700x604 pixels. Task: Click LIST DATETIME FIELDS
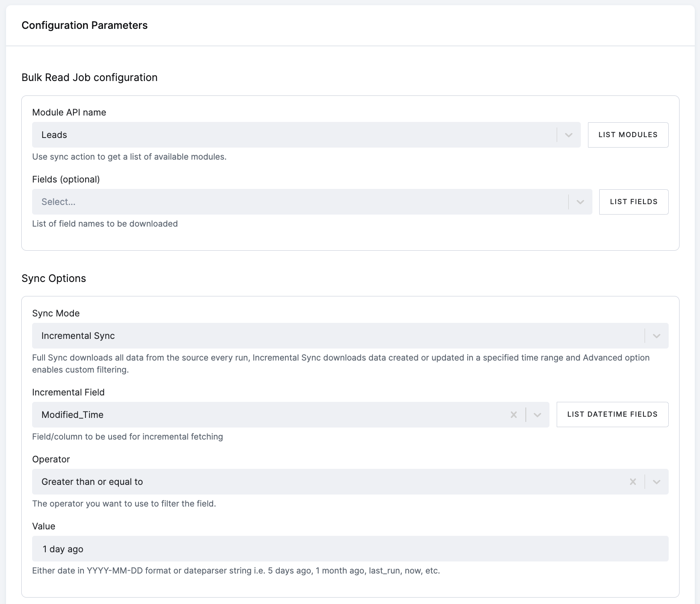[612, 414]
